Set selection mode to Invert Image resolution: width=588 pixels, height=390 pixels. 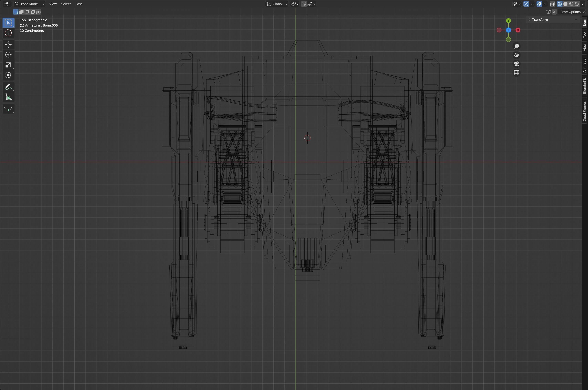coord(33,12)
